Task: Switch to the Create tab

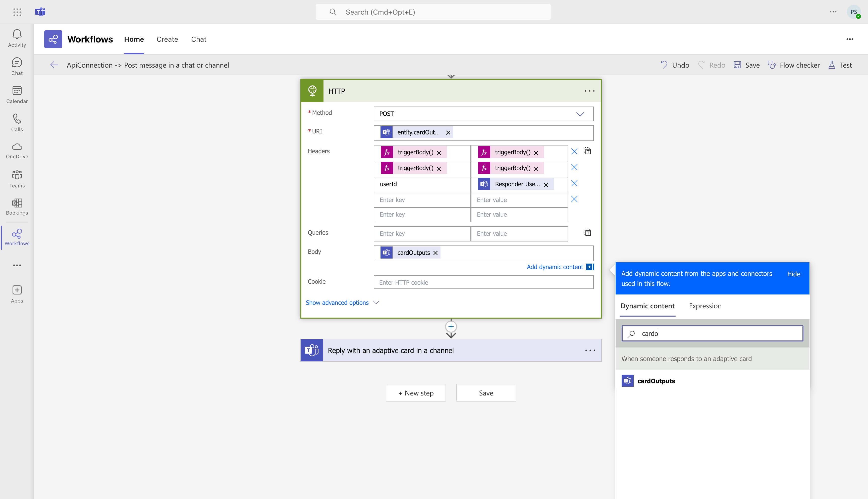Action: coord(167,39)
